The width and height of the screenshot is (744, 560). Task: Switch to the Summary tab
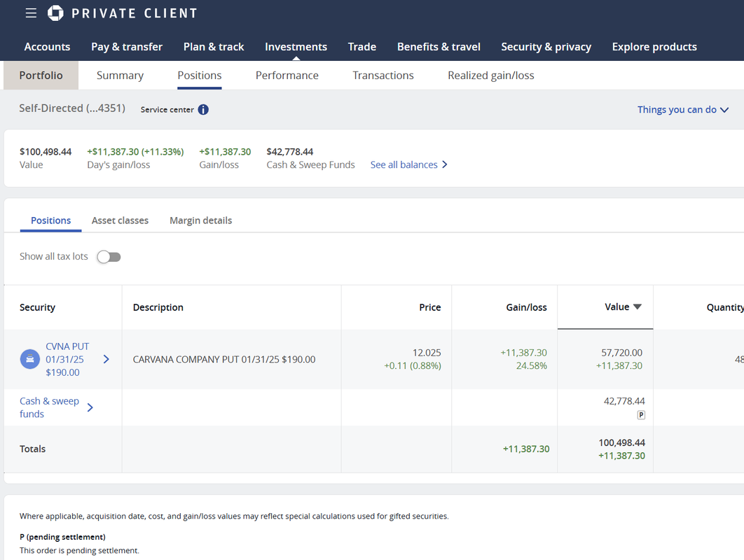(x=120, y=76)
